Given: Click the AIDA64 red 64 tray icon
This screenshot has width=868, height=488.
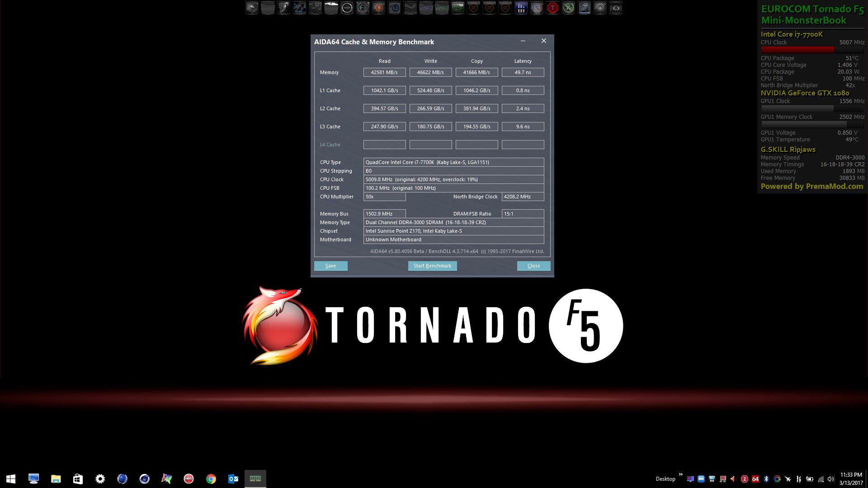Looking at the screenshot, I should click(755, 479).
